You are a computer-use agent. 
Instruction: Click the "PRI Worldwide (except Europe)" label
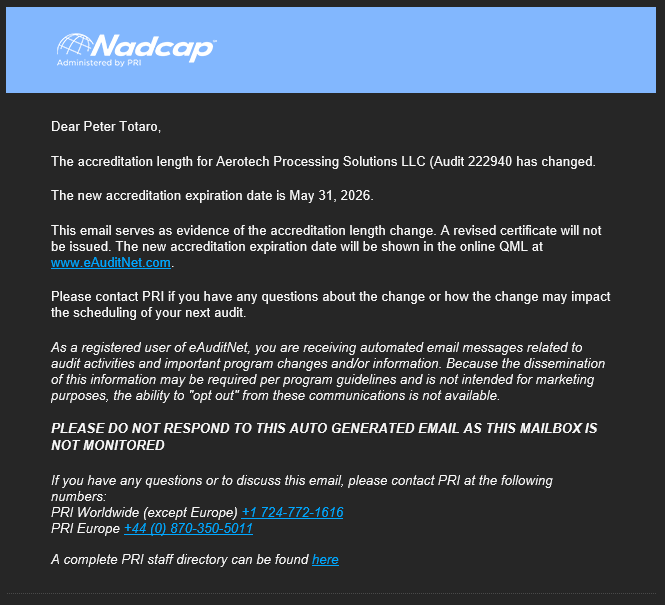click(x=144, y=512)
